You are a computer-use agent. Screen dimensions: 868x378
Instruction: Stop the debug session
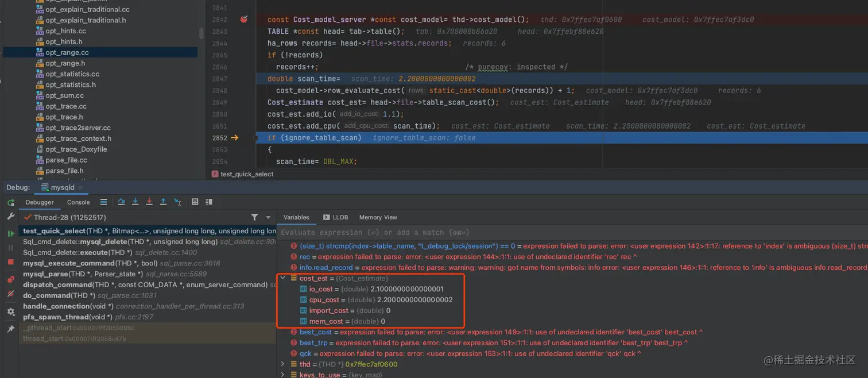tap(11, 262)
